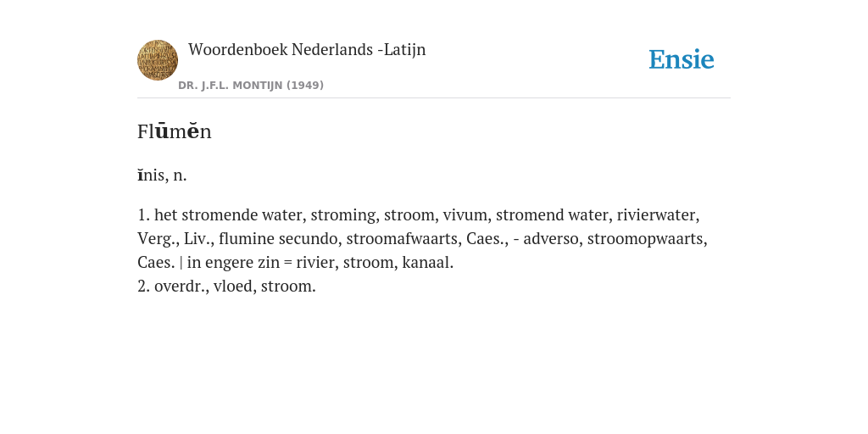Image resolution: width=868 pixels, height=434 pixels.
Task: Open the Ensie logo link
Action: point(682,60)
